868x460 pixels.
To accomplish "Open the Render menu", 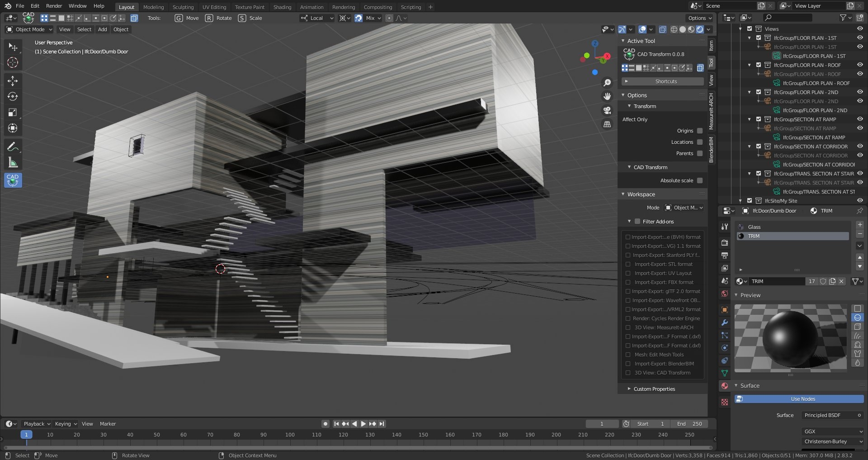I will (x=54, y=6).
